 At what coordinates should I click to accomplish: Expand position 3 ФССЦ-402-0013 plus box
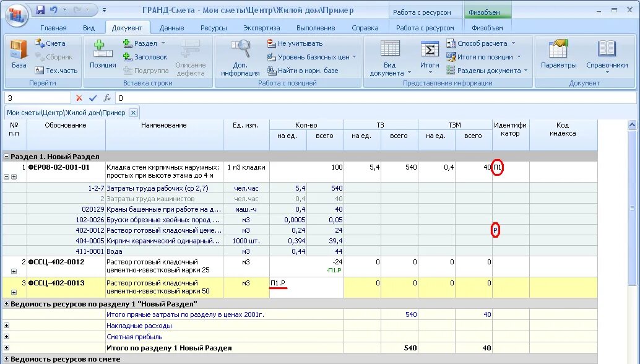[14, 293]
